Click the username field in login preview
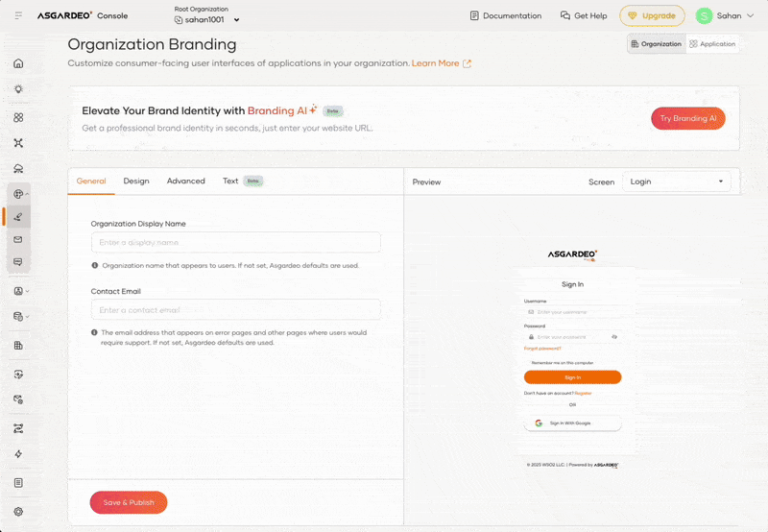The width and height of the screenshot is (768, 532). (x=572, y=312)
